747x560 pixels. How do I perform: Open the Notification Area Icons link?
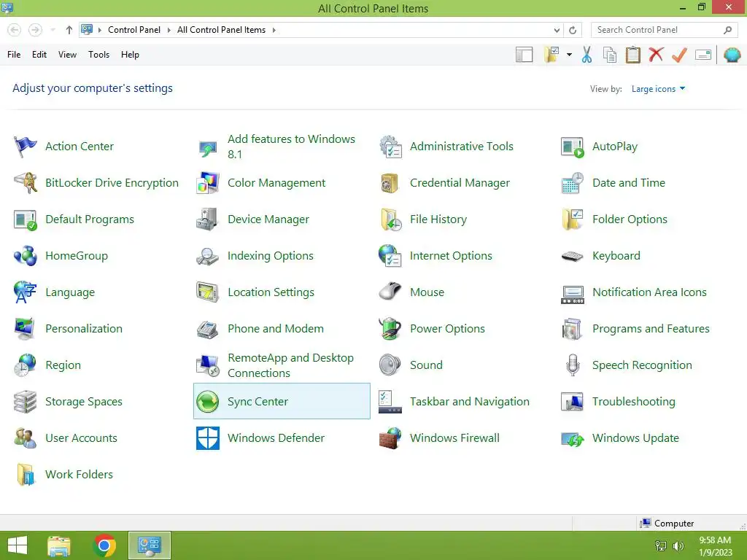[649, 292]
